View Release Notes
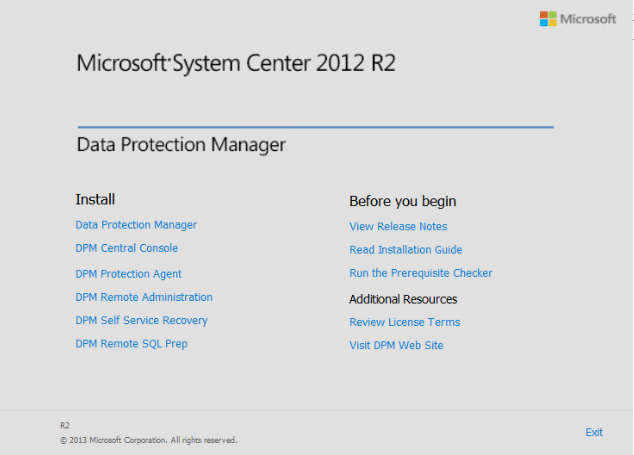 (398, 227)
